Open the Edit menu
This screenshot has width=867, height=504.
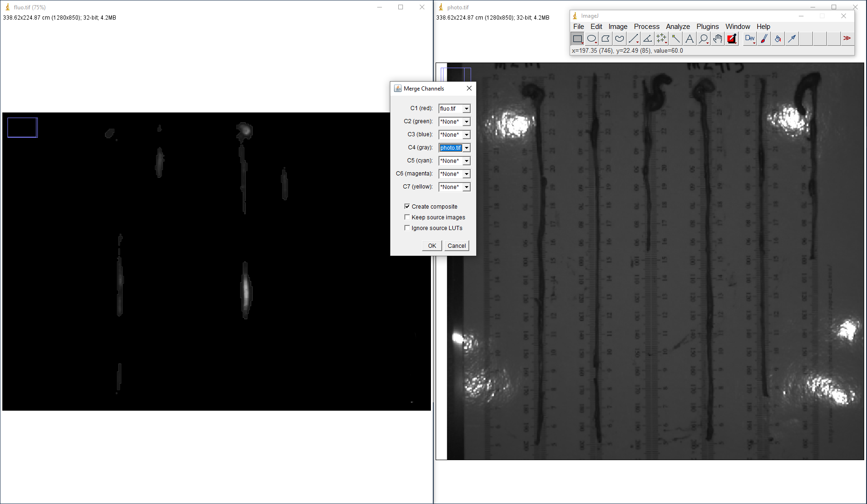[596, 27]
